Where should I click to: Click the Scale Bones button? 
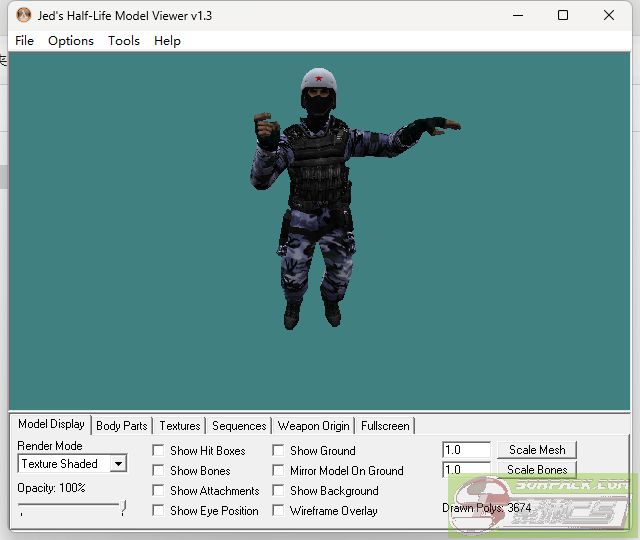537,470
